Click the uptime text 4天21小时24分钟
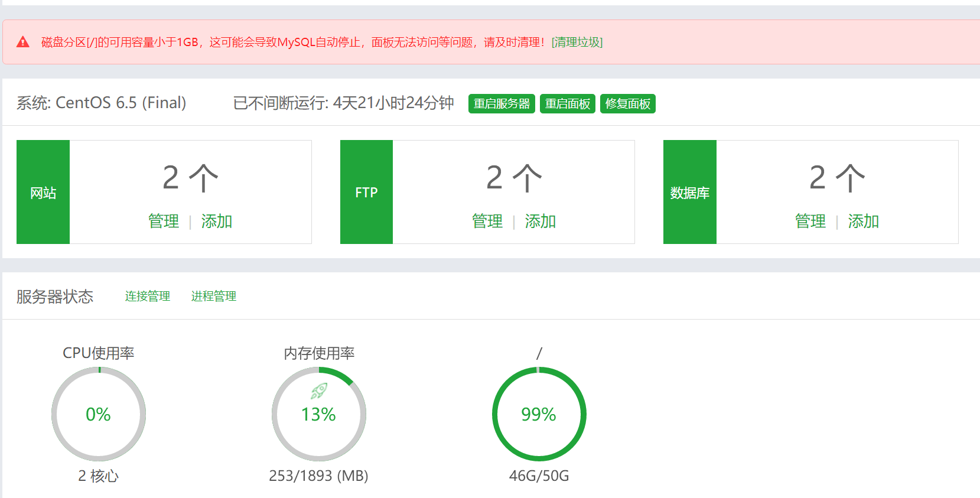The height and width of the screenshot is (498, 980). 393,103
